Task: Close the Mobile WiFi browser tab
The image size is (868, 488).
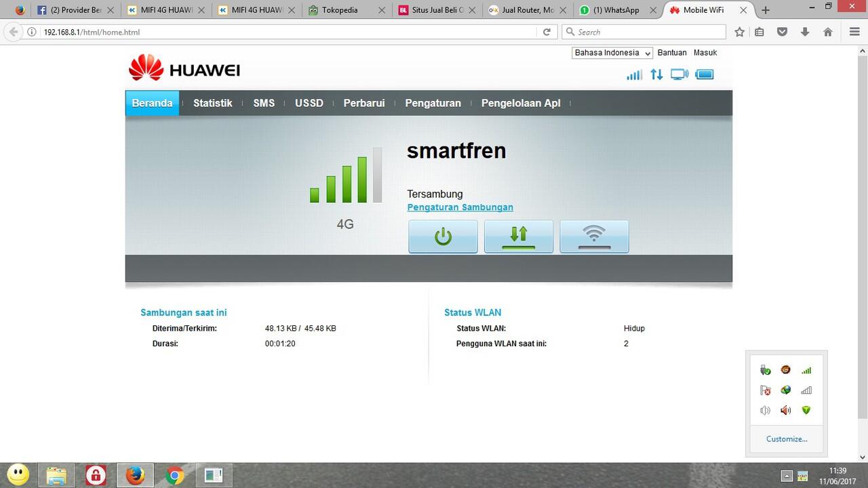Action: pyautogui.click(x=743, y=10)
